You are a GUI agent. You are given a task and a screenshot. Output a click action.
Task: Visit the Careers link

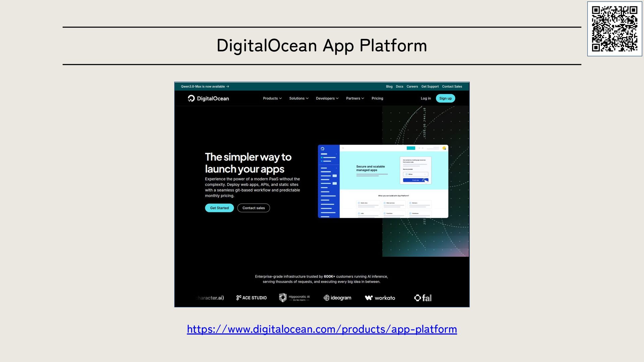coord(412,86)
